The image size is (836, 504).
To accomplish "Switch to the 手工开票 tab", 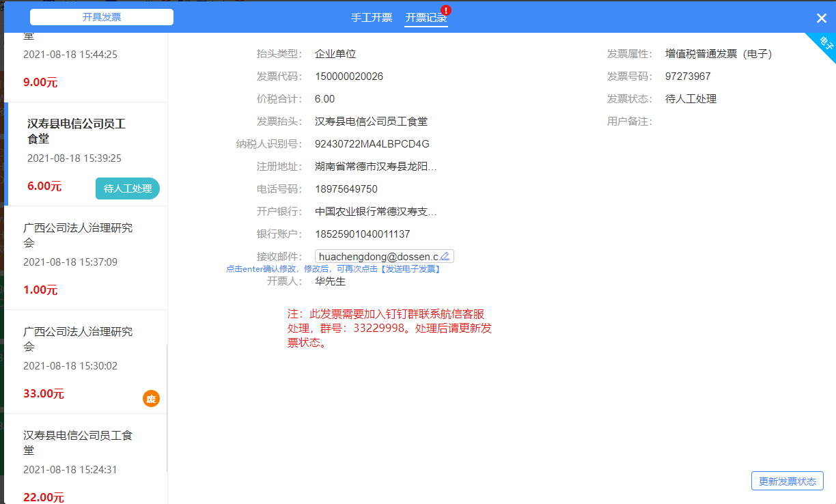I will (x=372, y=18).
